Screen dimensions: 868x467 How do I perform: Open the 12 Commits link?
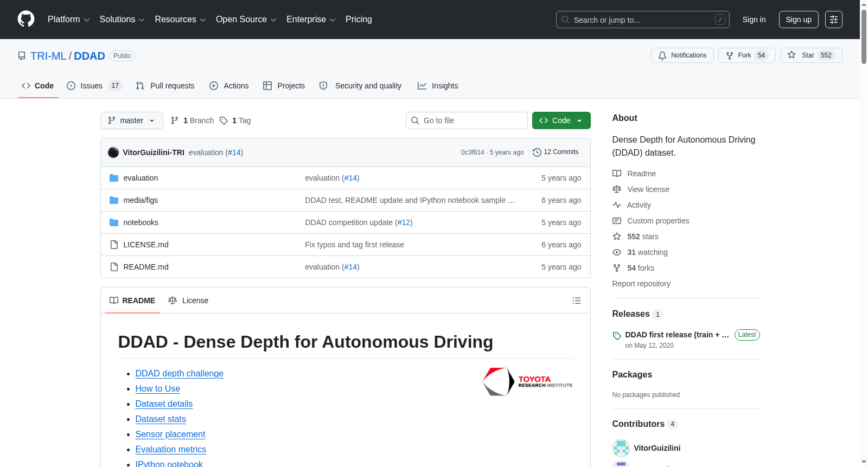coord(556,152)
